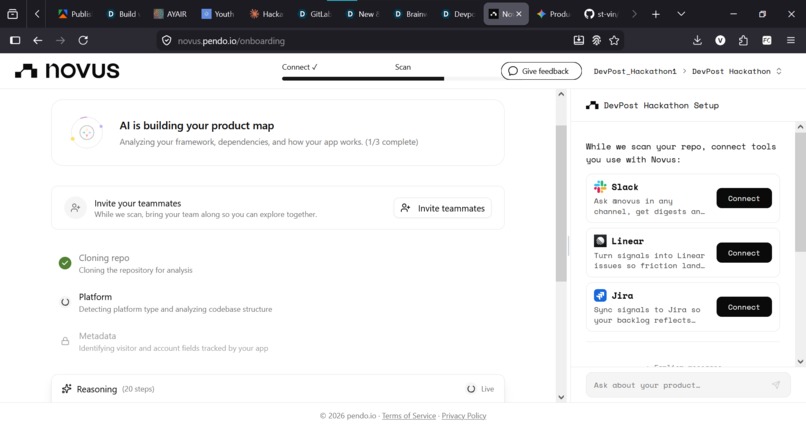Click the fingerprint-like icon in the address bar
806x428 pixels.
(x=596, y=40)
